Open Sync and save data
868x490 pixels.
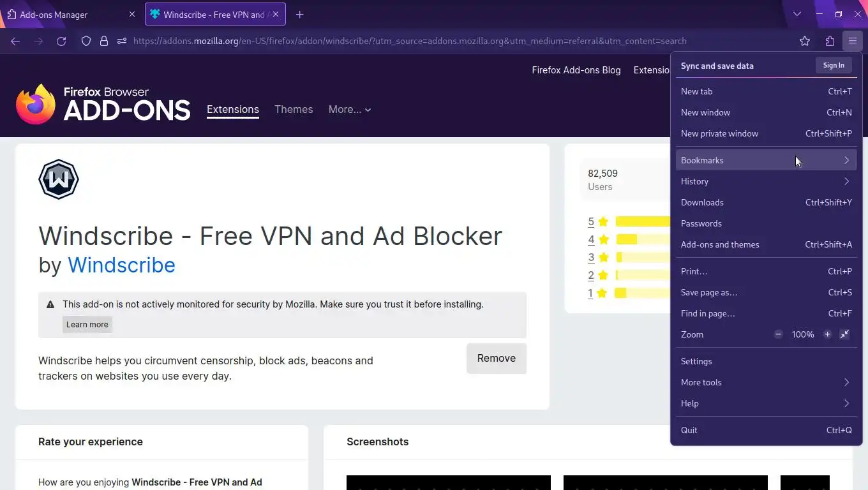(x=717, y=66)
